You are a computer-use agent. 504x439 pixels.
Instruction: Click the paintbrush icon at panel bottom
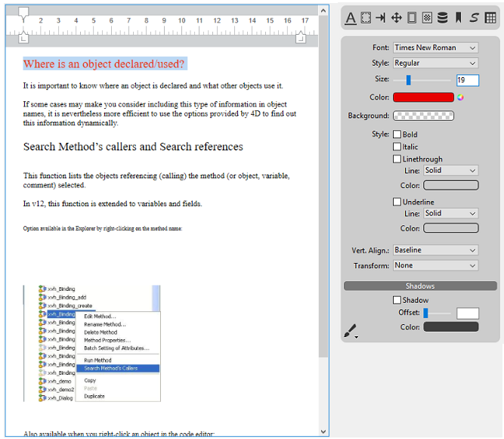pyautogui.click(x=350, y=330)
